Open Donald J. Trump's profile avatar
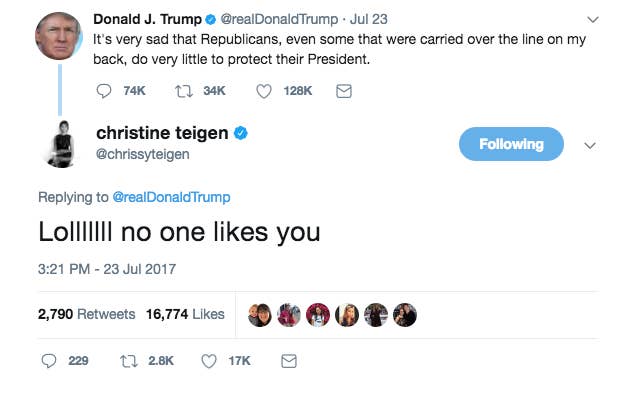The image size is (635, 398). coord(59,36)
